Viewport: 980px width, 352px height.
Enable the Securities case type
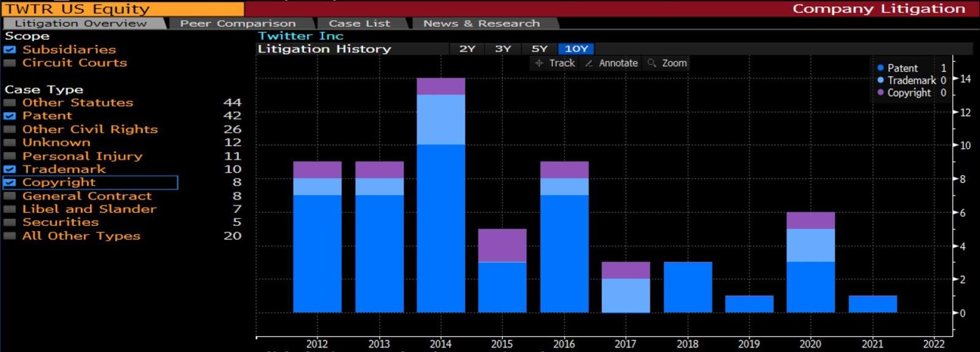[x=10, y=222]
